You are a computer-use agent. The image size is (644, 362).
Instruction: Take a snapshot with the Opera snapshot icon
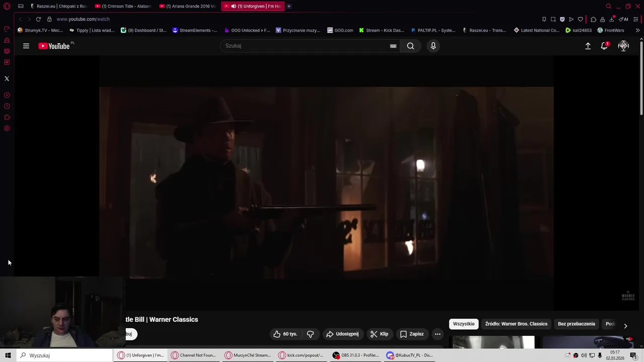click(x=553, y=19)
